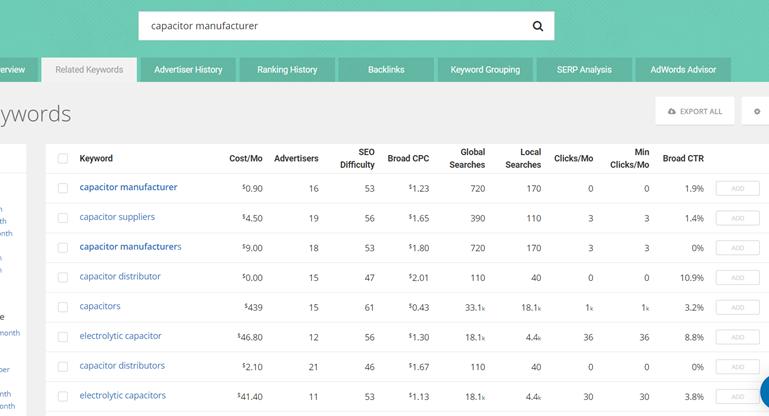
Task: Open the Ranking History tab
Action: pos(287,70)
